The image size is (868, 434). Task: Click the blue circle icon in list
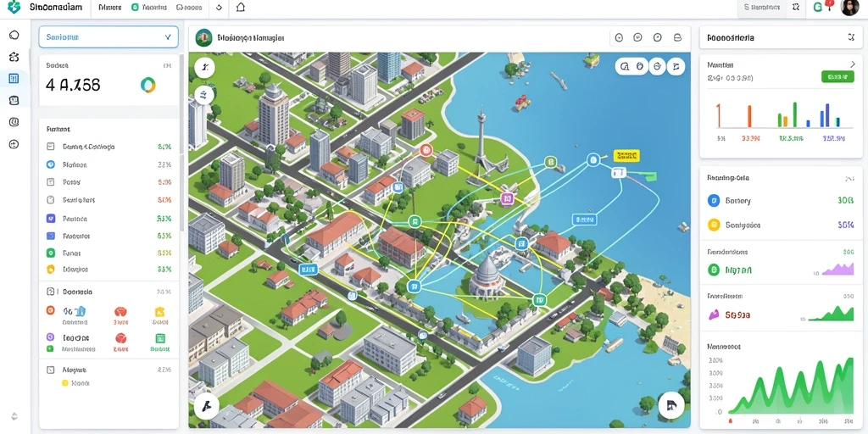(50, 164)
